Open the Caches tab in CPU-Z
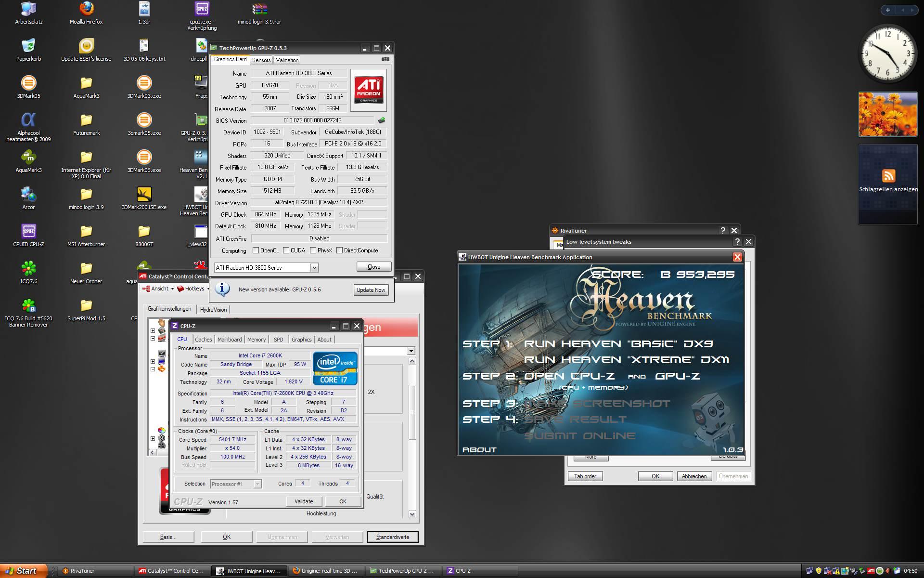The image size is (924, 578). click(x=203, y=340)
